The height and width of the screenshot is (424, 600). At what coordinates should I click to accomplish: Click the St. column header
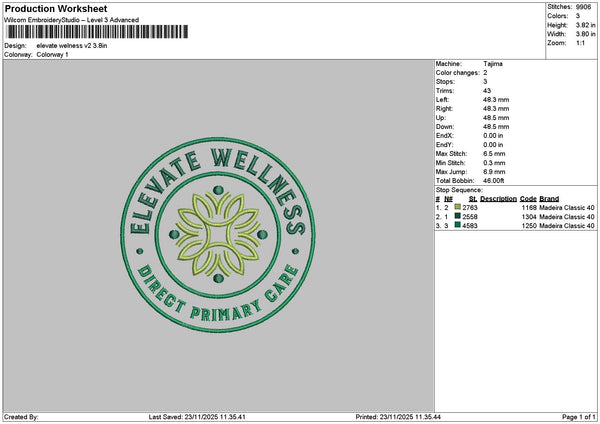tap(473, 199)
